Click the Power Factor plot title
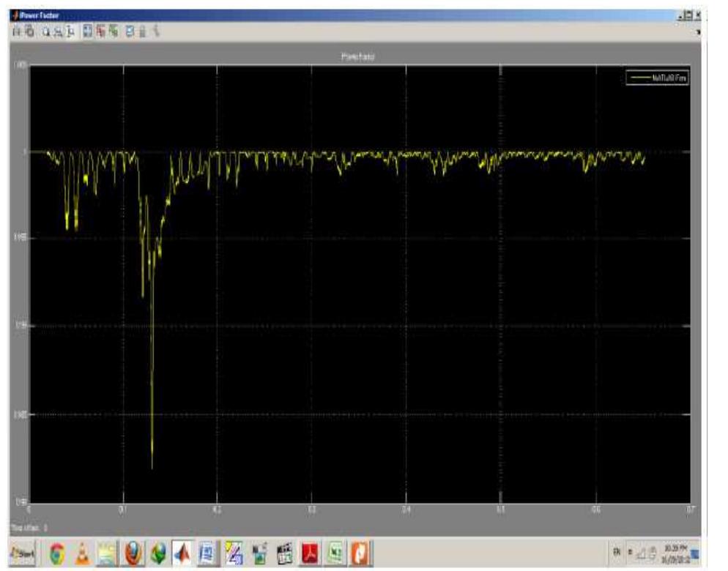The width and height of the screenshot is (728, 571). tap(357, 56)
